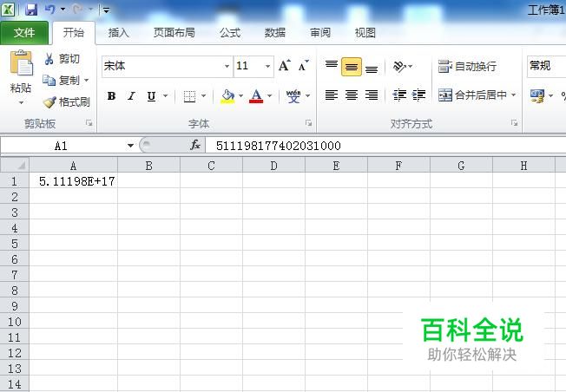
Task: Open Customize Quick Access Toolbar dropdown
Action: (x=106, y=10)
